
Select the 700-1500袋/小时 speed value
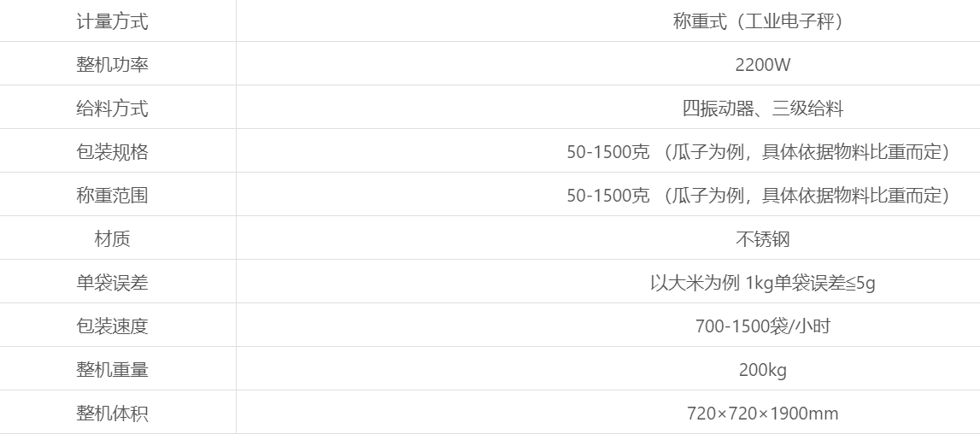pos(762,326)
